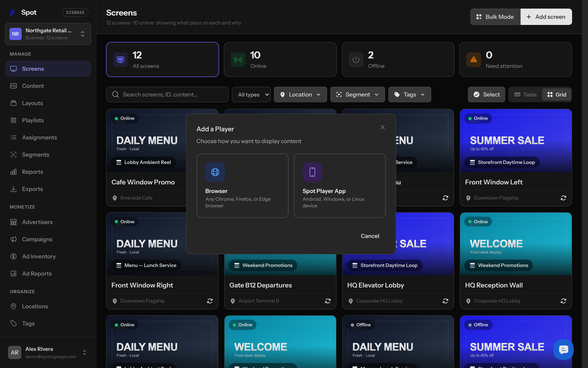
Task: Close the Add a Player dialog
Action: (382, 127)
